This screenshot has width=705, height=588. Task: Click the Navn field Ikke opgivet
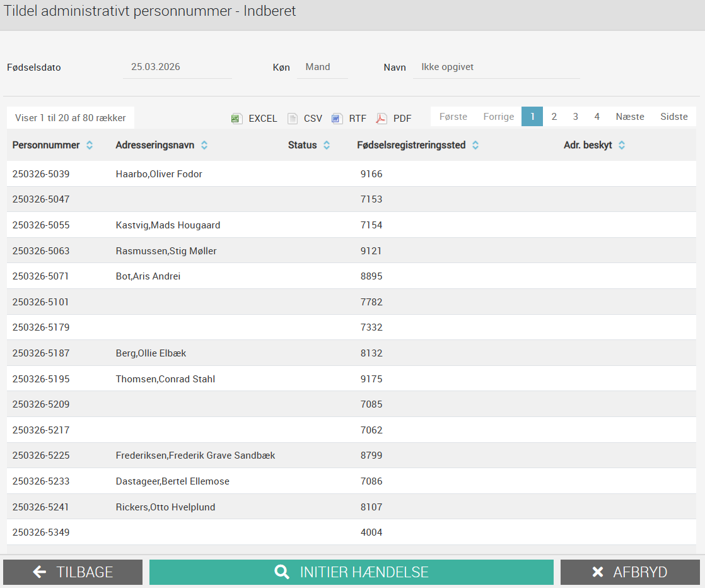pyautogui.click(x=496, y=67)
